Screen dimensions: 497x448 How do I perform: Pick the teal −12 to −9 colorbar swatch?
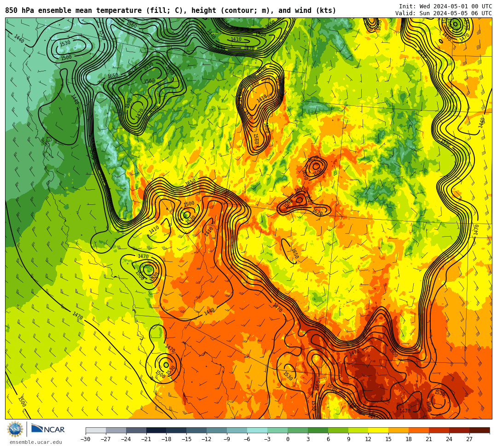click(217, 430)
